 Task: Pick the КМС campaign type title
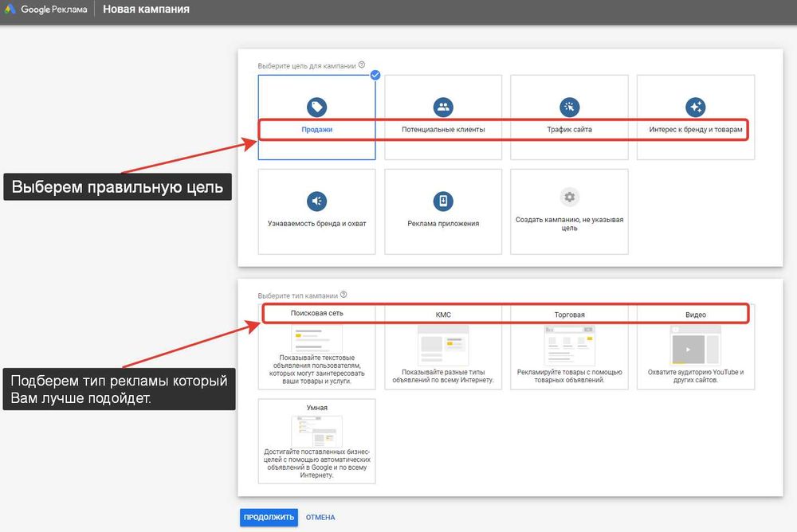tap(443, 315)
